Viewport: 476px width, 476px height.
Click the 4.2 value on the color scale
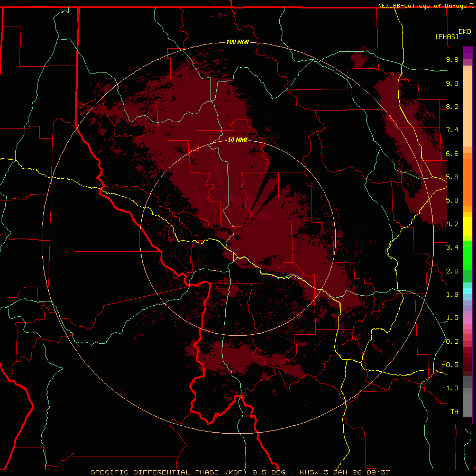click(x=452, y=224)
